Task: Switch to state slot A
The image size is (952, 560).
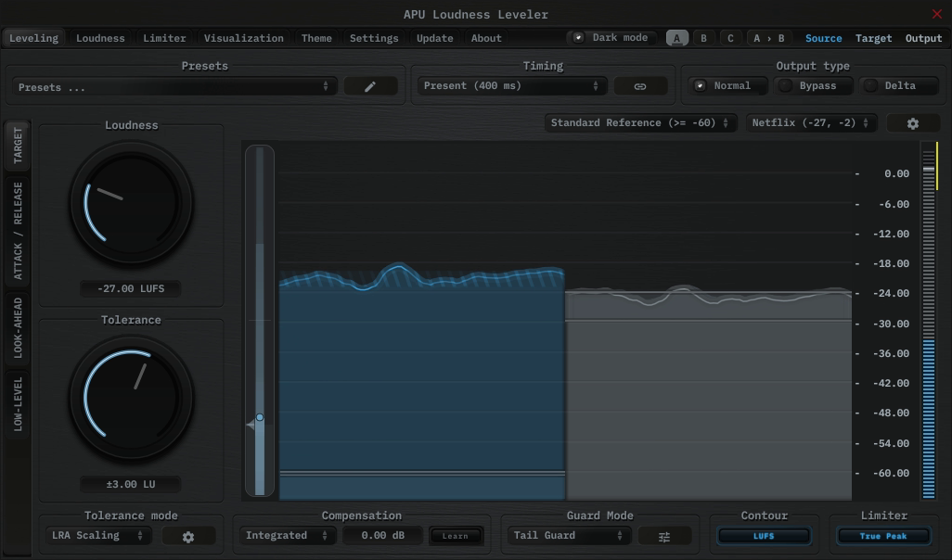Action: (x=677, y=38)
